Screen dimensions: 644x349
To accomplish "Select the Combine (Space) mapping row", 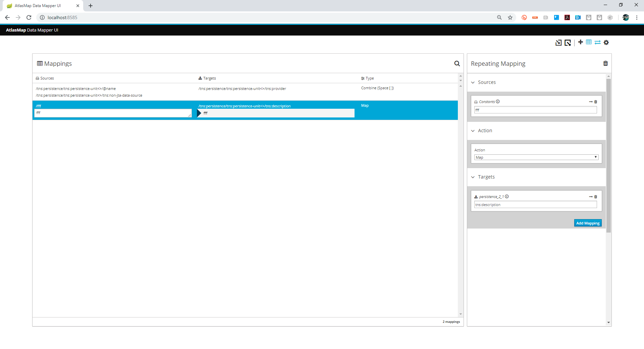I will (x=245, y=92).
